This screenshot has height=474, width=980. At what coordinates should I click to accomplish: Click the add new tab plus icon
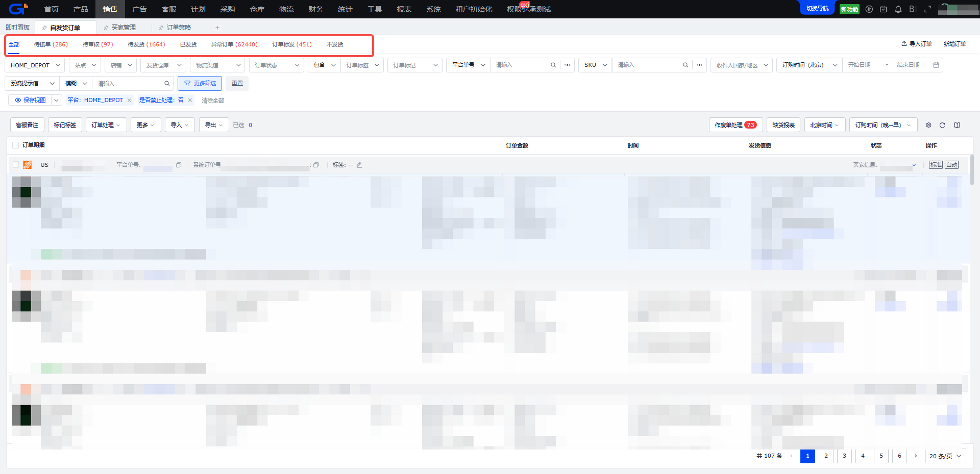[217, 28]
